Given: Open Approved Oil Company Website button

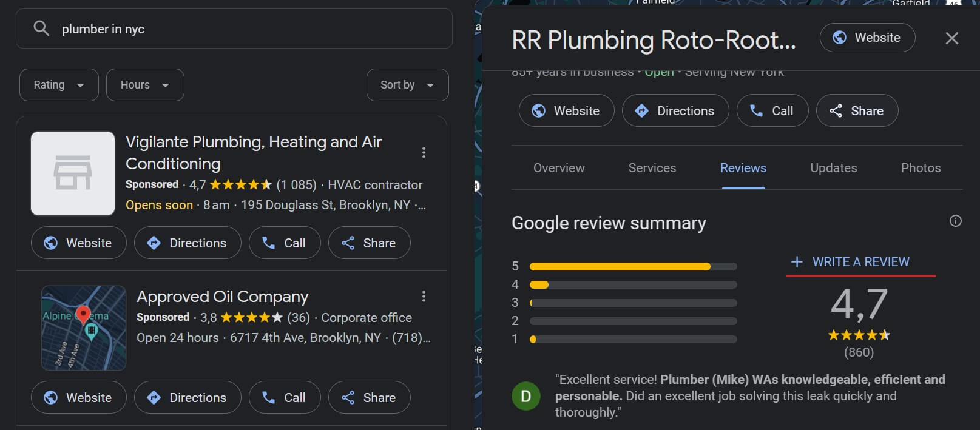Looking at the screenshot, I should pyautogui.click(x=79, y=397).
